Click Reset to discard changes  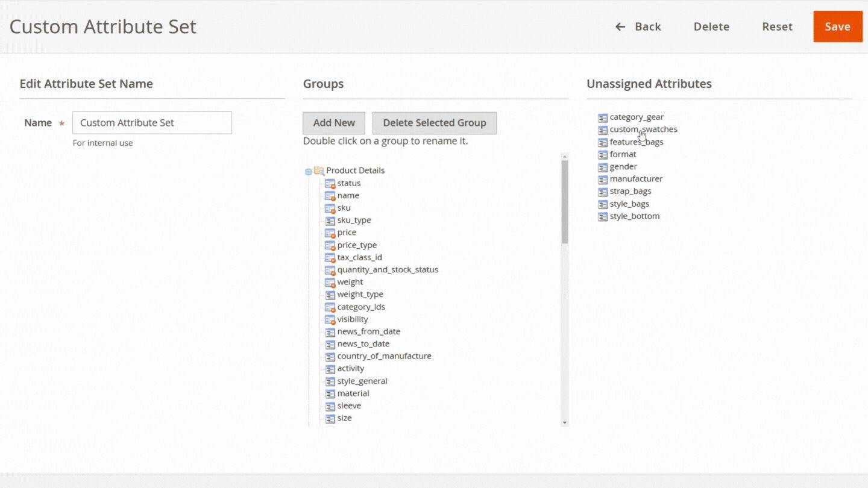coord(777,27)
